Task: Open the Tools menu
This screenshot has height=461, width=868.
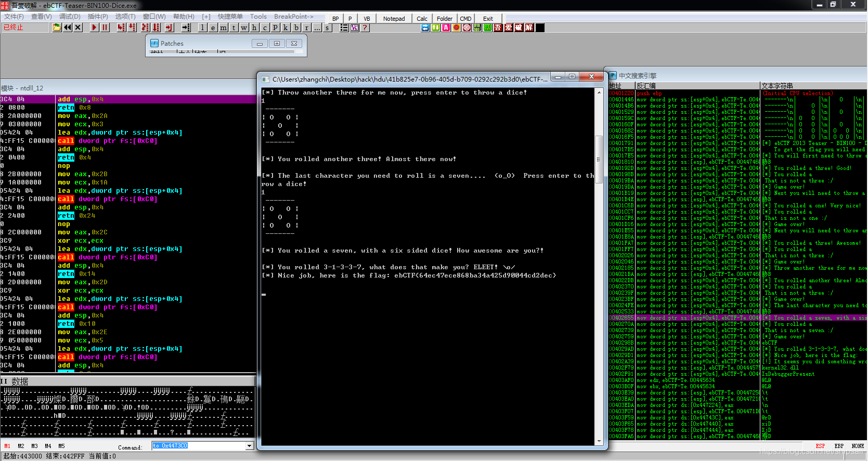Action: tap(258, 17)
